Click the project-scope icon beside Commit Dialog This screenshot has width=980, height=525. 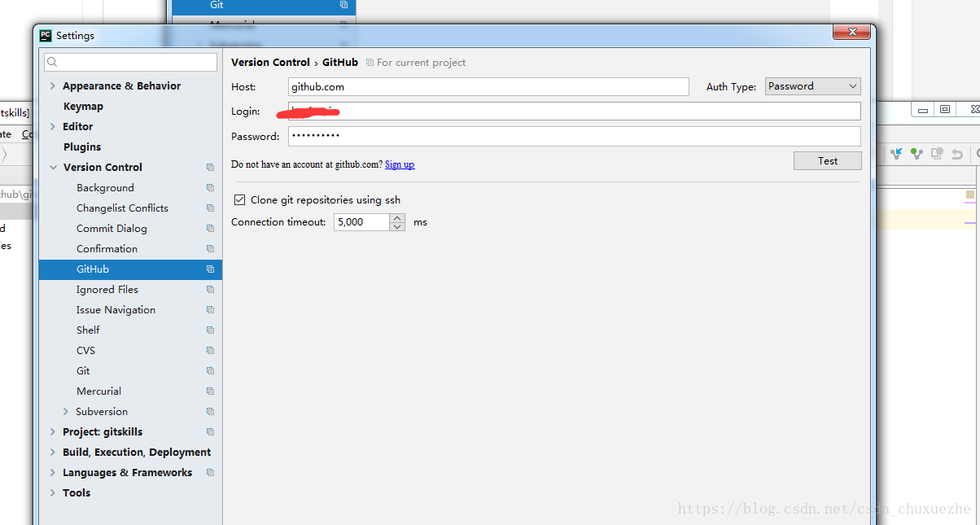click(210, 228)
